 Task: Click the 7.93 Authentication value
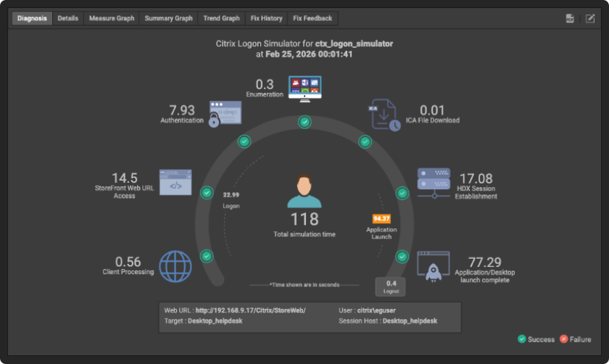click(182, 110)
